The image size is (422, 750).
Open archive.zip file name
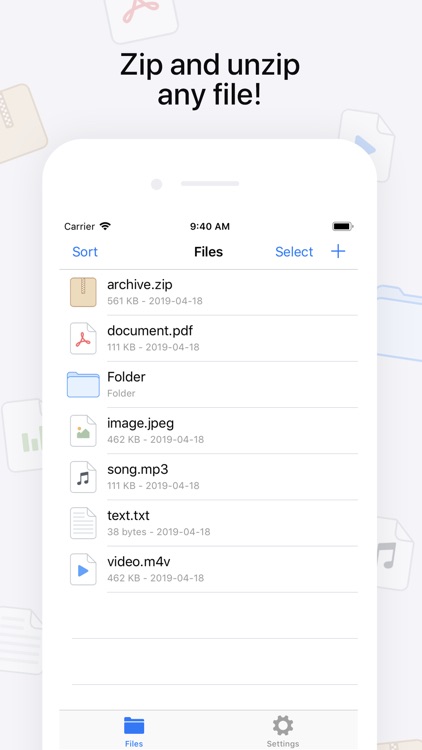click(x=140, y=285)
